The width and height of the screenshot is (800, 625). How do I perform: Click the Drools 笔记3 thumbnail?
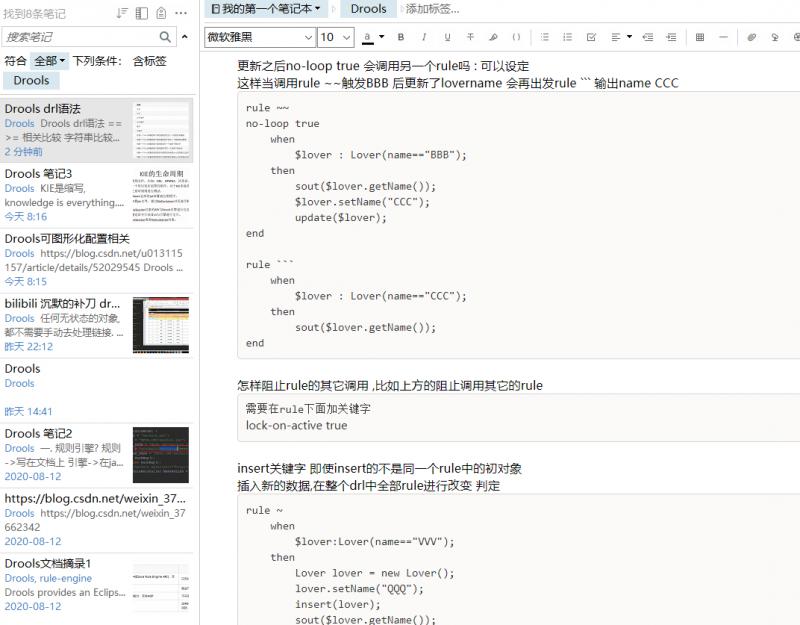pyautogui.click(x=161, y=195)
